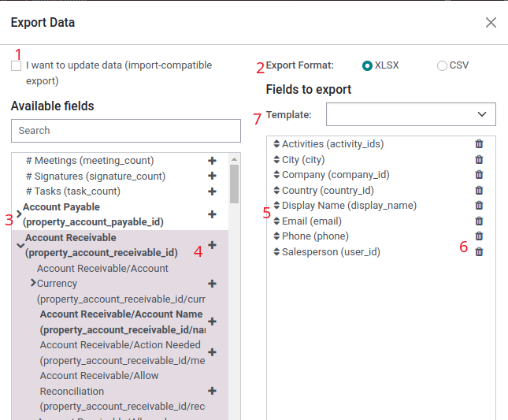Select Account Receivable/Account Name field
This screenshot has height=420, width=508.
121,322
